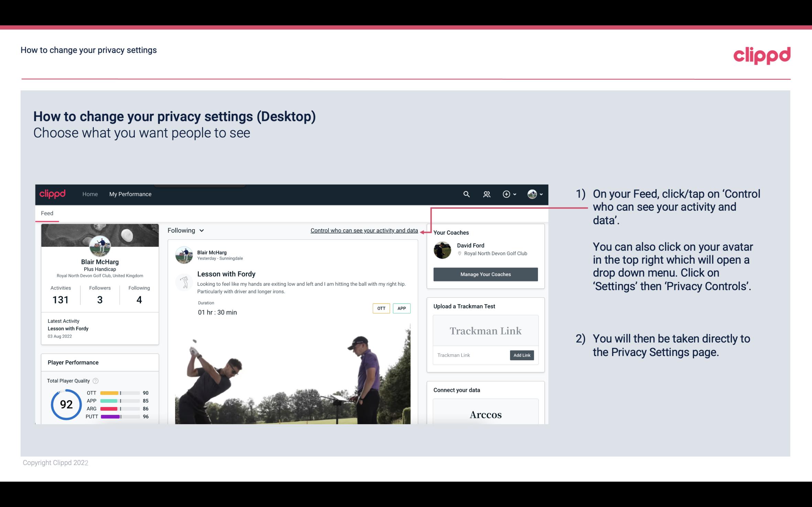Click the Trackman Link input field
The width and height of the screenshot is (812, 507).
click(x=471, y=355)
